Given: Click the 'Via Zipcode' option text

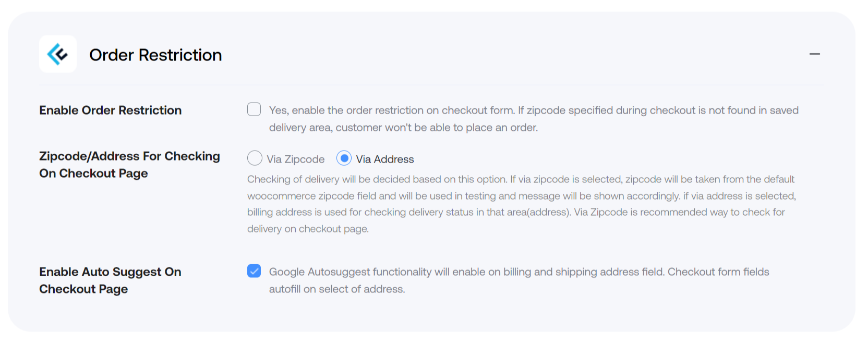Looking at the screenshot, I should click(x=296, y=159).
